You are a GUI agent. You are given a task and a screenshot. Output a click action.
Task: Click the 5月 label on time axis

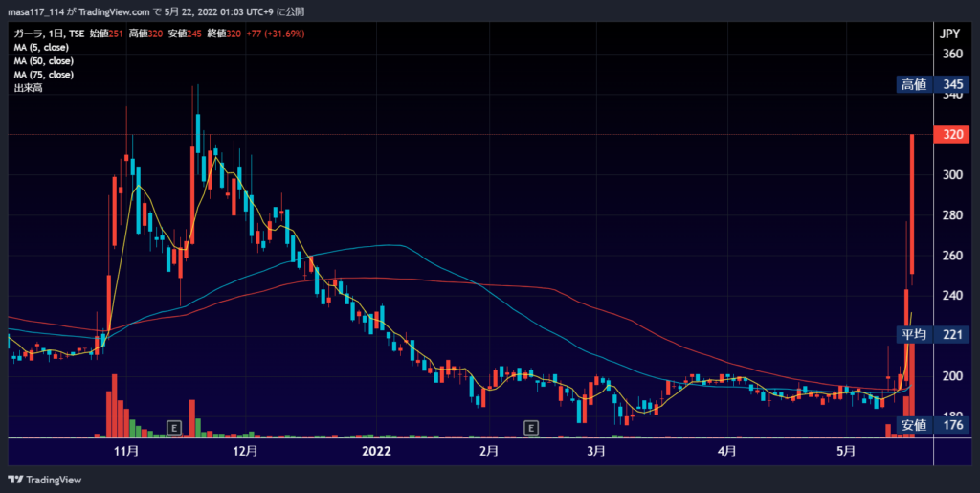point(845,451)
